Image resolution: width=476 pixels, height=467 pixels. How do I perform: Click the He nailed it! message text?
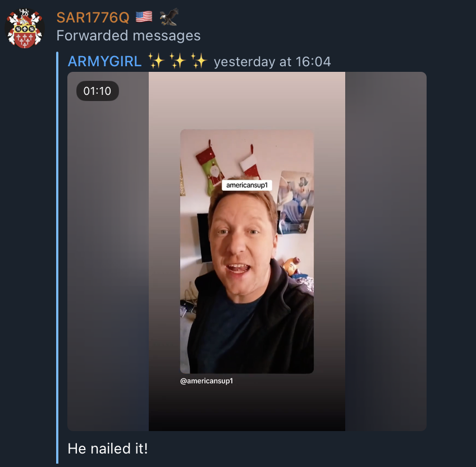pos(108,448)
